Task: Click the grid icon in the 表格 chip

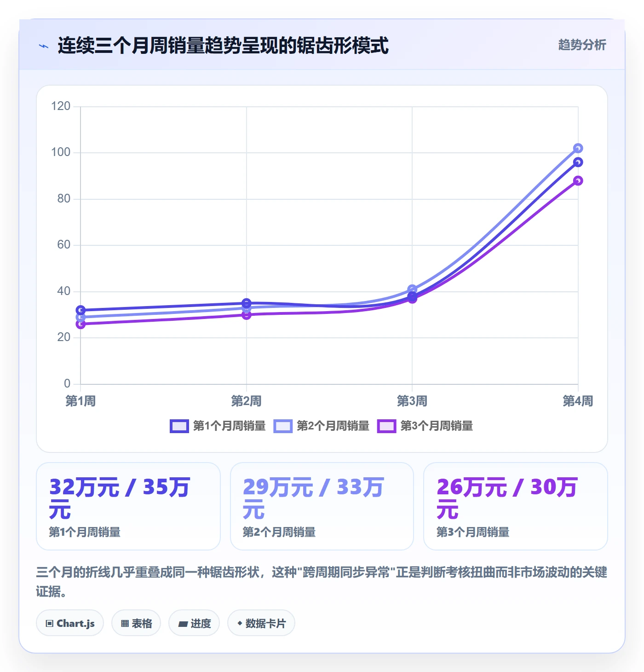Action: 125,624
